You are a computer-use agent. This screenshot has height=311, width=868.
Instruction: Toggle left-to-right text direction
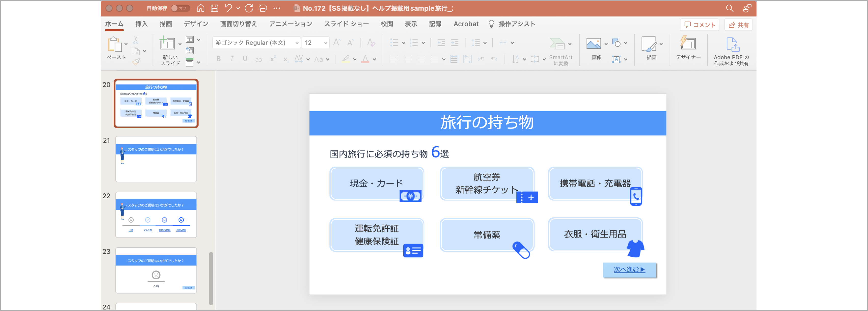tap(481, 59)
